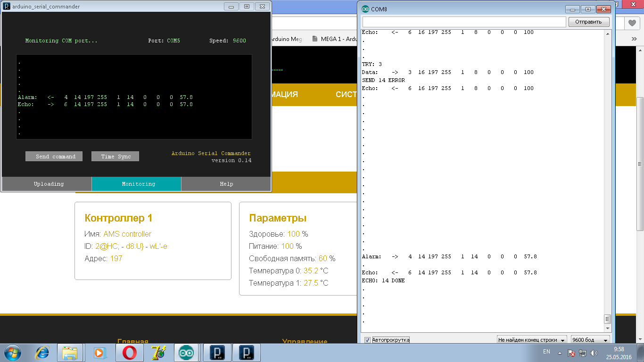Viewport: 644px width, 362px height.
Task: Click the Speed 9600 label in Serial Commander
Action: click(x=228, y=41)
